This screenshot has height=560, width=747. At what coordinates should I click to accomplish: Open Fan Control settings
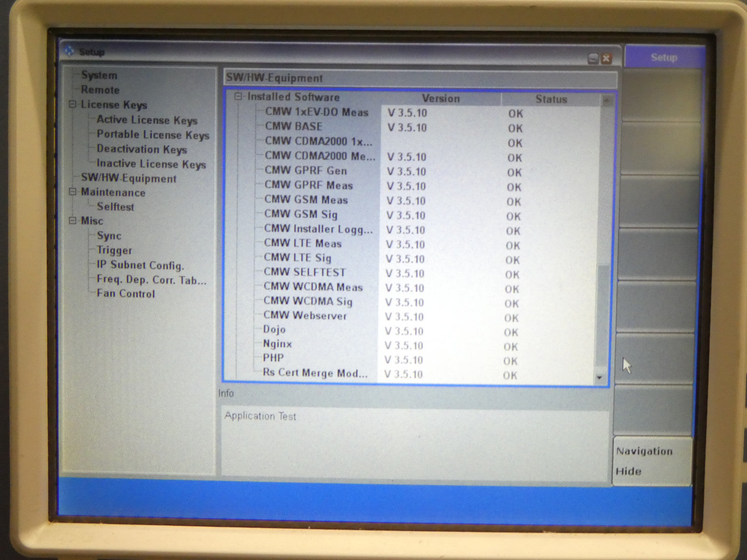coord(126,294)
